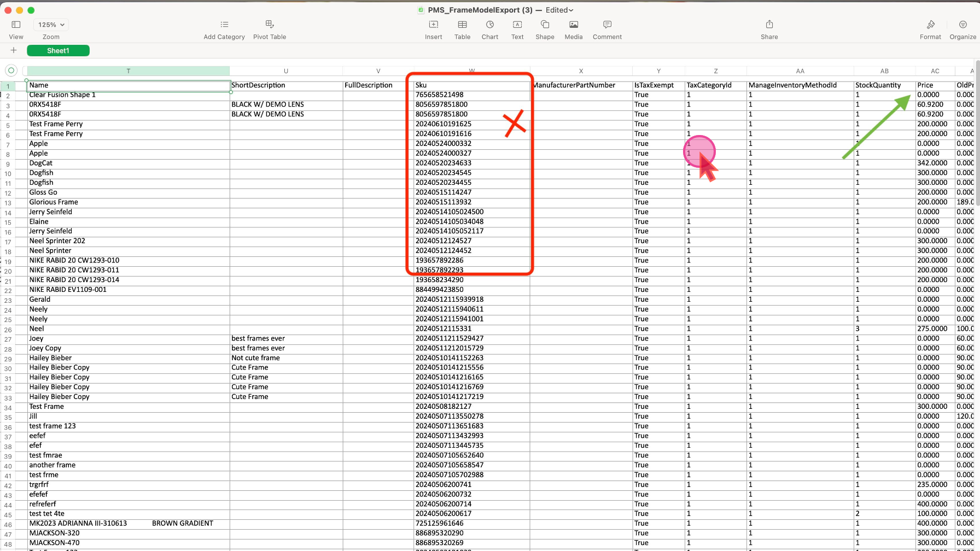Select column W header
980x551 pixels.
pyautogui.click(x=471, y=71)
